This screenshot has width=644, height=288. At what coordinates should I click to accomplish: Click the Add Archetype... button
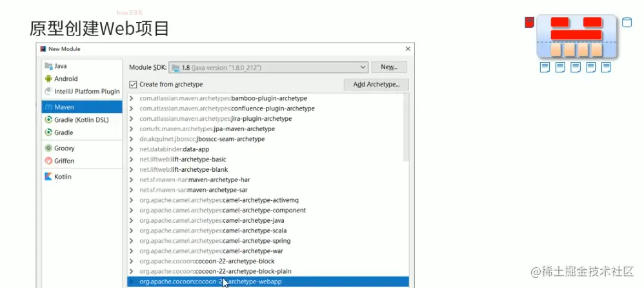(376, 85)
